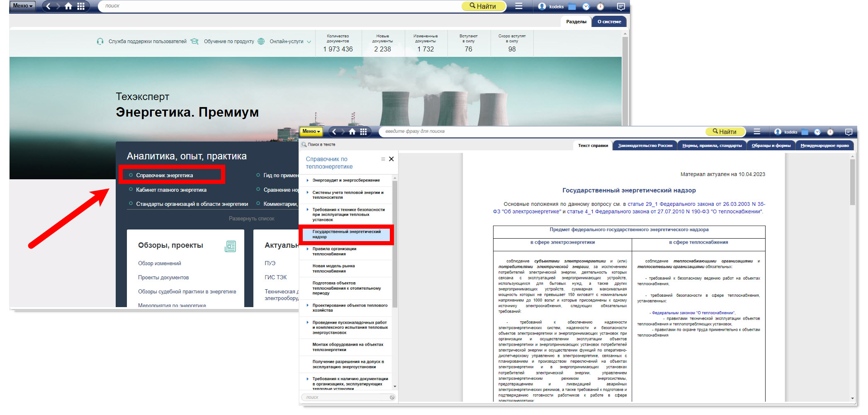Open the grid icon in the front window

[x=364, y=132]
